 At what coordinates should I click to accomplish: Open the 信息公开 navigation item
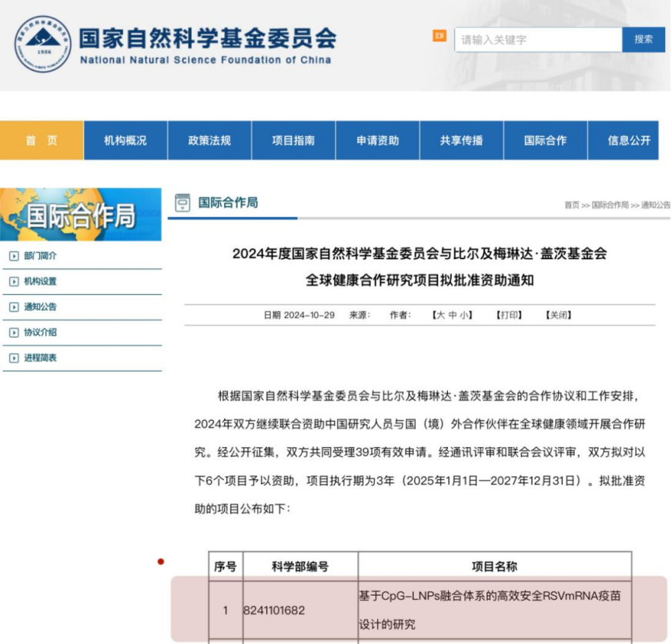point(628,140)
